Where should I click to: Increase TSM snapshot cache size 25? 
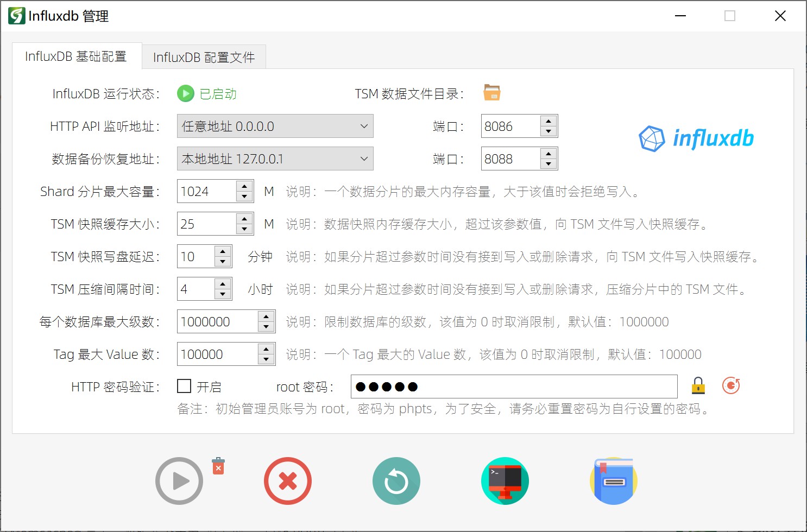coord(244,219)
